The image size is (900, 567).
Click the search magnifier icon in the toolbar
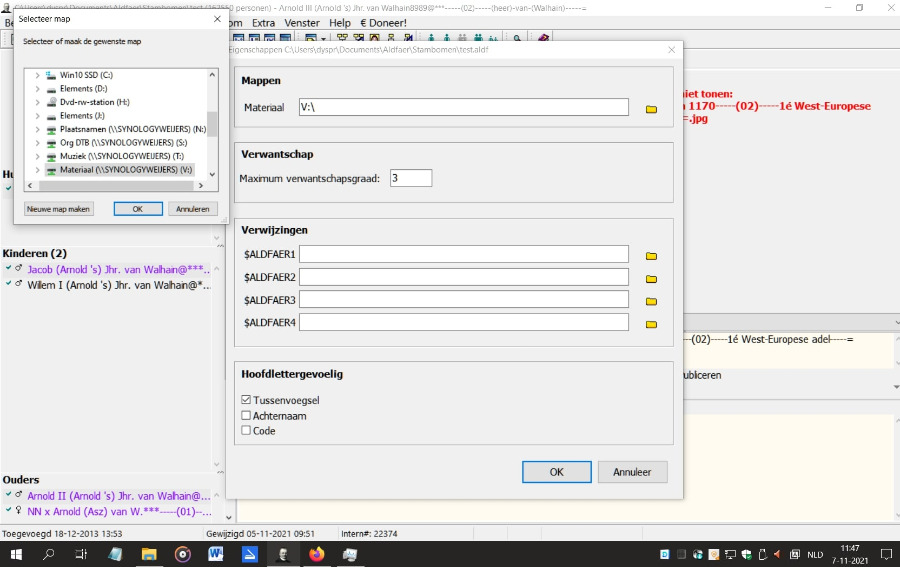tap(517, 39)
